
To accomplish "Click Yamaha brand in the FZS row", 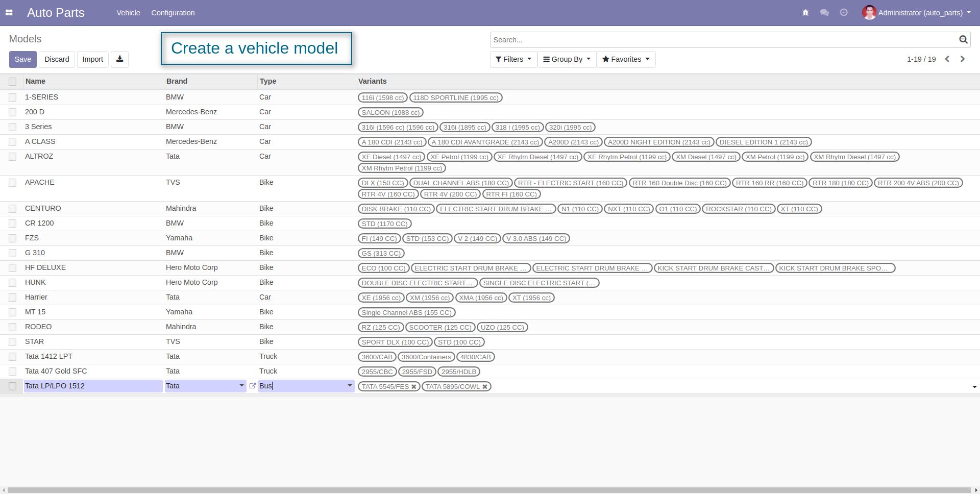I will (179, 238).
